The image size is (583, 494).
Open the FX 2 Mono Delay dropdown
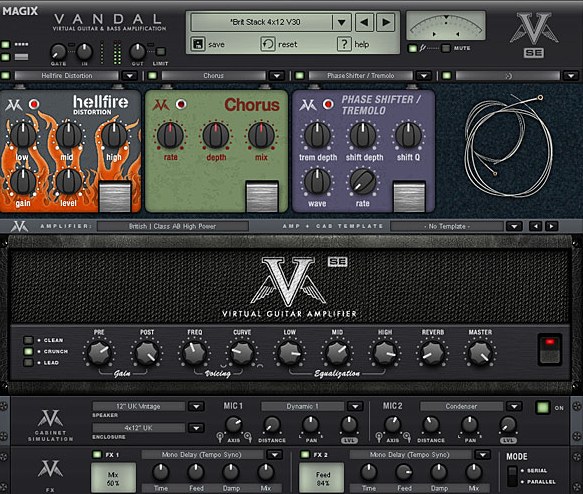point(483,455)
